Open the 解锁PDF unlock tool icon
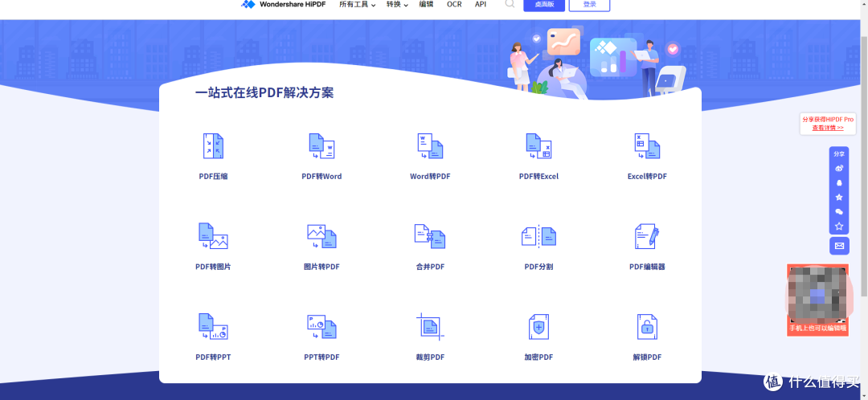The width and height of the screenshot is (868, 400). (x=647, y=326)
